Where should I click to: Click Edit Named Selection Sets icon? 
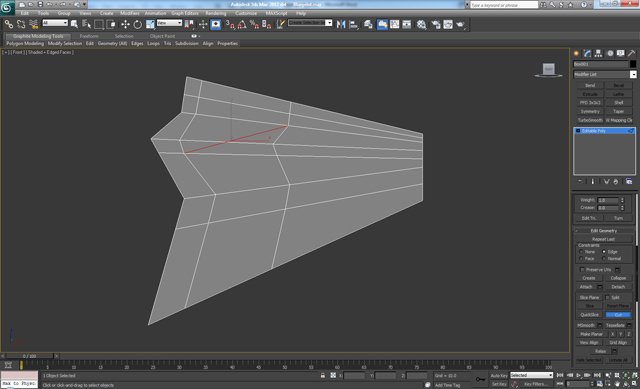(x=280, y=24)
